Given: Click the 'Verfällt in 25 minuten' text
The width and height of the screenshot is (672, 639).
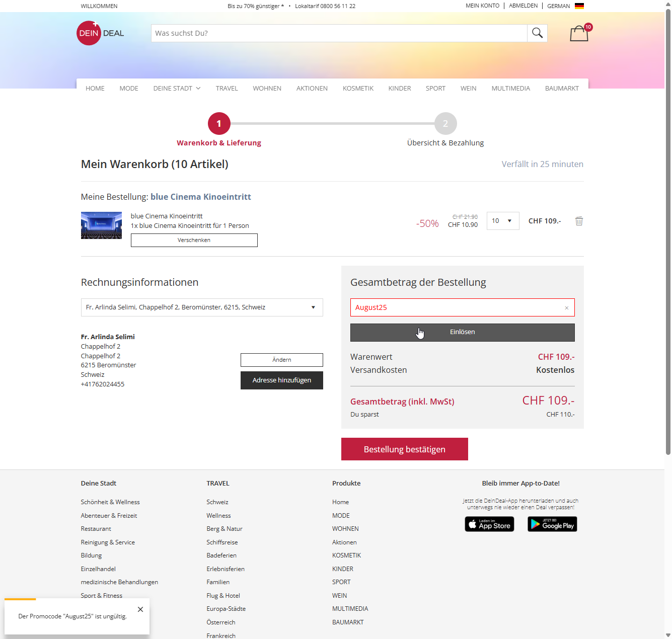Looking at the screenshot, I should coord(543,164).
